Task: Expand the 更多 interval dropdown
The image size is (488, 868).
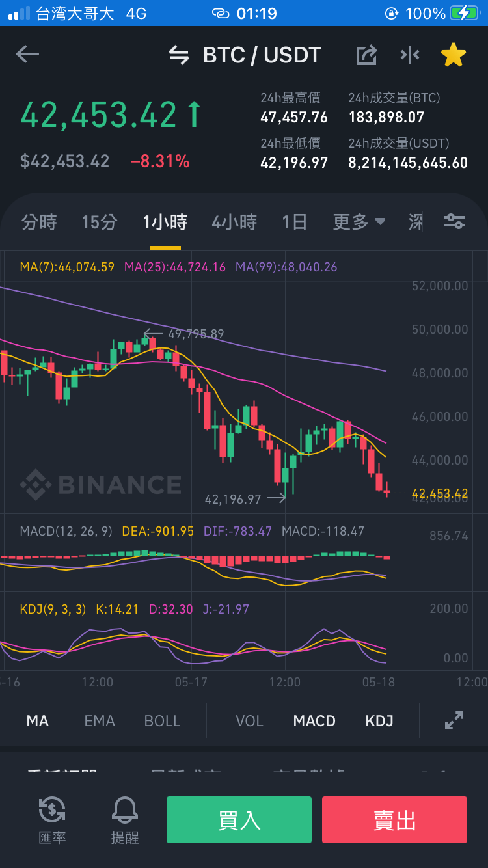Action: click(x=359, y=222)
